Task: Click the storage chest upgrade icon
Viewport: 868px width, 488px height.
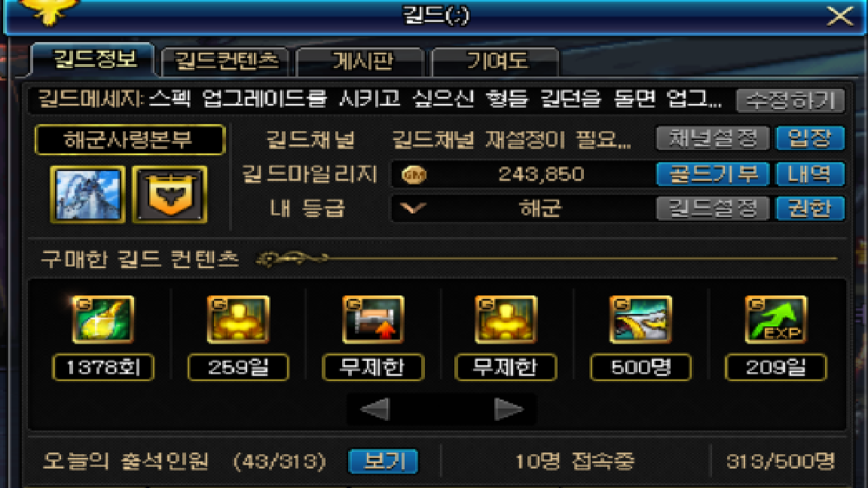Action: pos(373,319)
